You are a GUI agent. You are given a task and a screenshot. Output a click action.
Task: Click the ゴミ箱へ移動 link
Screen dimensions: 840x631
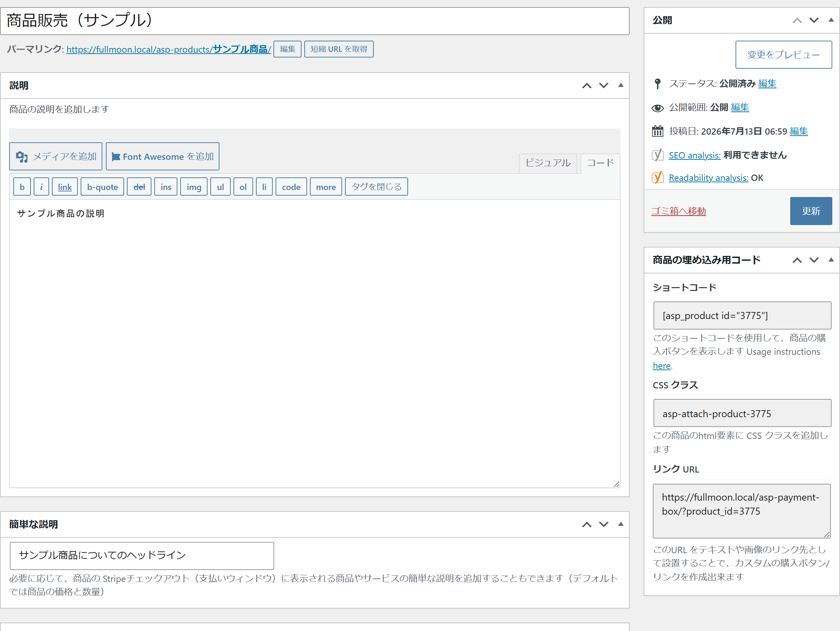(678, 211)
